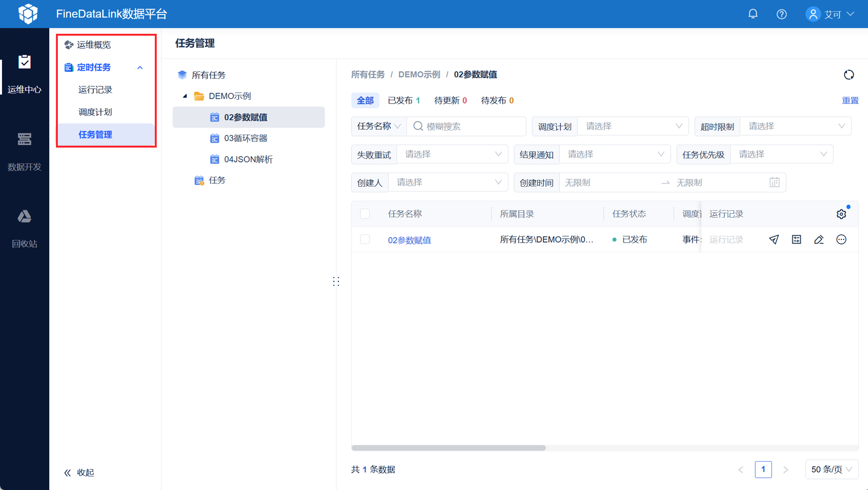This screenshot has width=868, height=490.
Task: Open 数据开发 in the left rail
Action: (x=25, y=151)
